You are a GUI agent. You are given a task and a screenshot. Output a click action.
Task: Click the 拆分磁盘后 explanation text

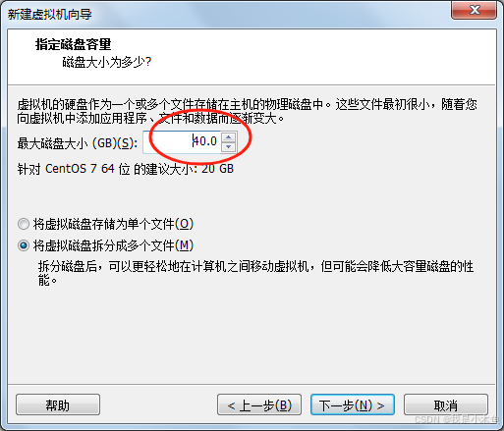255,273
